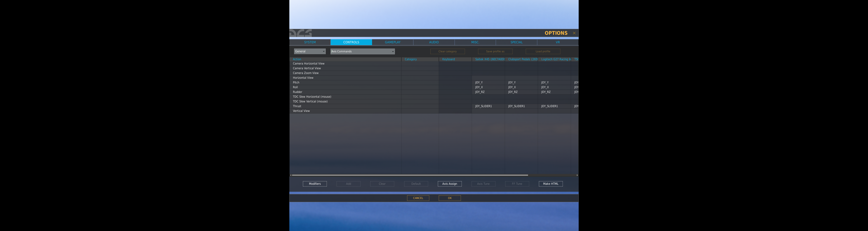
Task: Sort by the Action column header
Action: pyautogui.click(x=345, y=59)
